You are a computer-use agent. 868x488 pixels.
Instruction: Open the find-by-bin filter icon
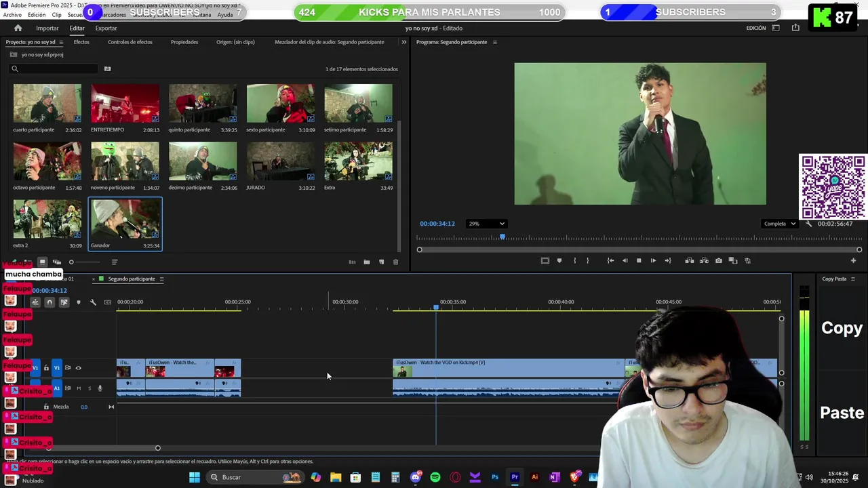(107, 68)
